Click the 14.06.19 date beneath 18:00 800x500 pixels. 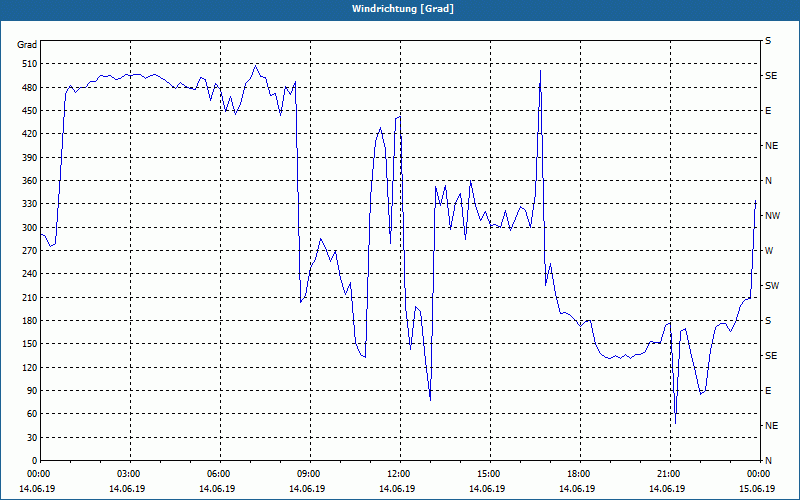point(577,488)
